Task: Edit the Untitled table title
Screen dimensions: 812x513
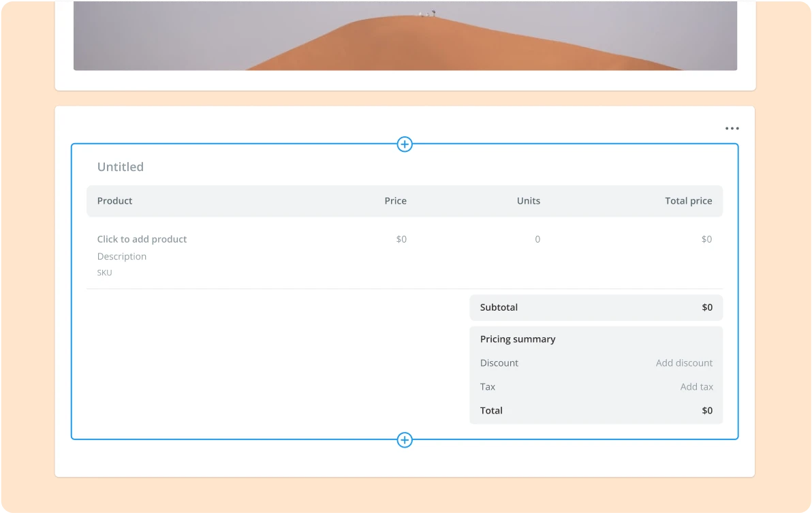Action: [120, 167]
